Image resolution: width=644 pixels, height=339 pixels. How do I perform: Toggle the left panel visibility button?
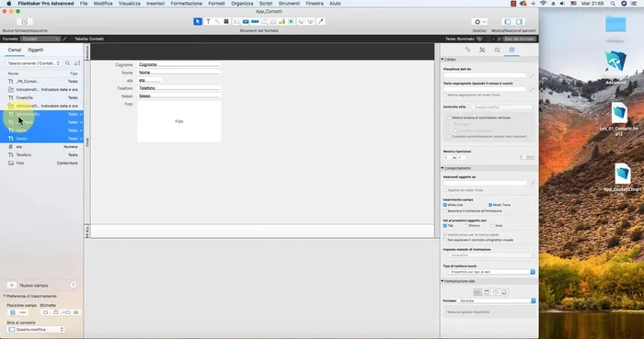508,22
